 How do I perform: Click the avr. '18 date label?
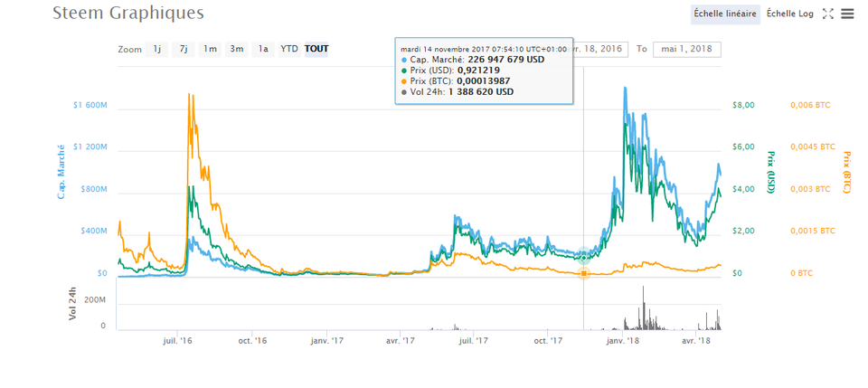click(x=697, y=342)
